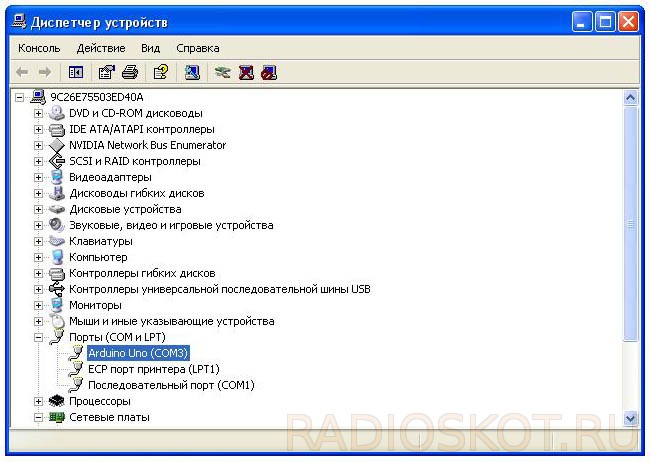Viewport: 650px width, 462px height.
Task: Expand DVD и CD-ROM дисководы
Action: point(38,113)
